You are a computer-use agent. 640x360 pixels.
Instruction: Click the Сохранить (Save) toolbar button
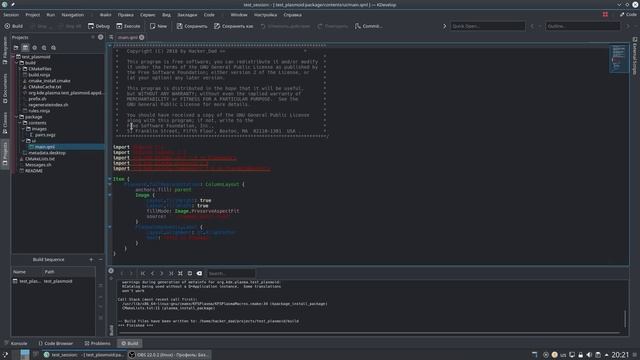(x=192, y=26)
